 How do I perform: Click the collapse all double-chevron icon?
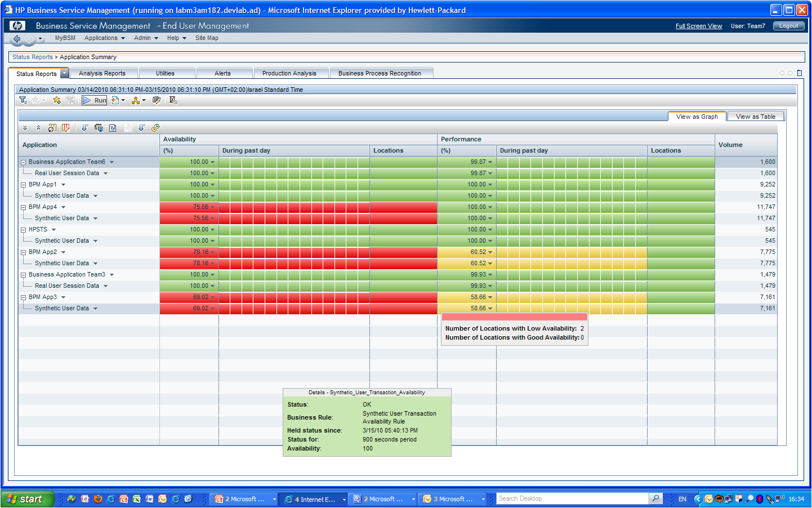click(x=38, y=128)
